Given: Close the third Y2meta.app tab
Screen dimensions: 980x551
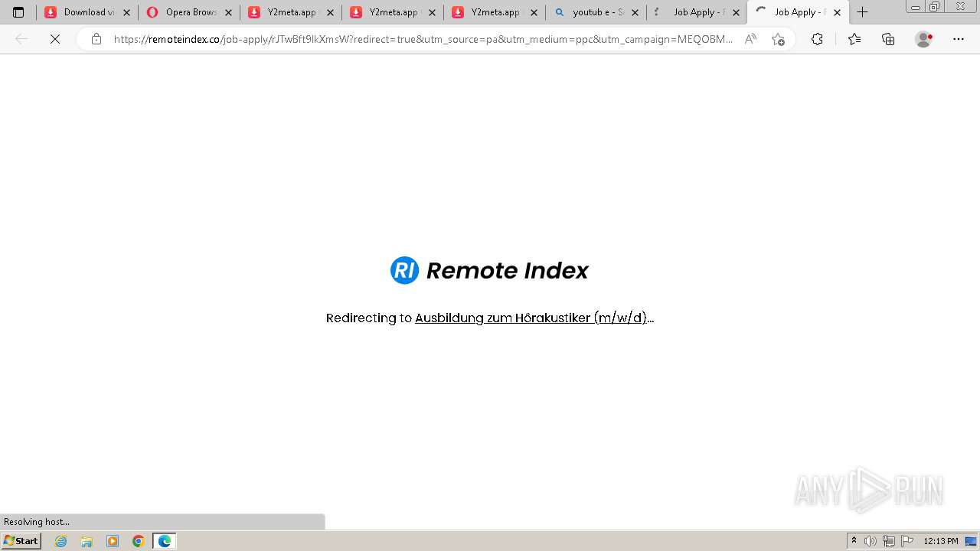Looking at the screenshot, I should 534,12.
